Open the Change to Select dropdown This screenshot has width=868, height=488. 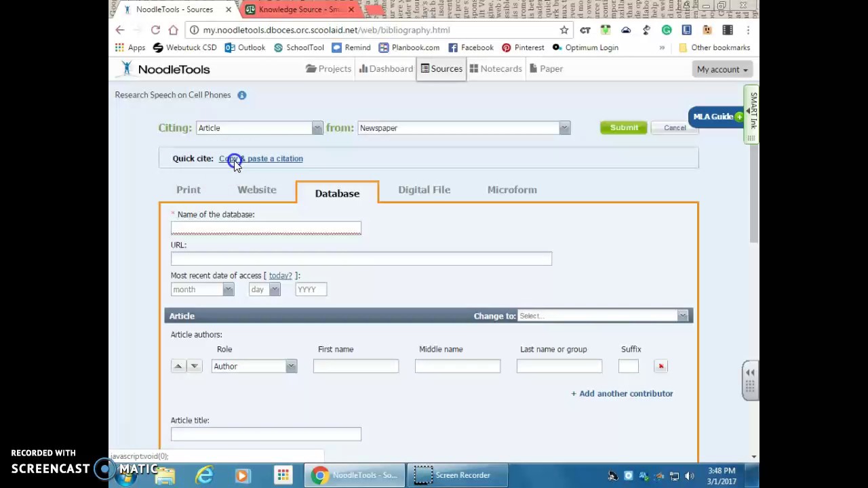(x=603, y=316)
